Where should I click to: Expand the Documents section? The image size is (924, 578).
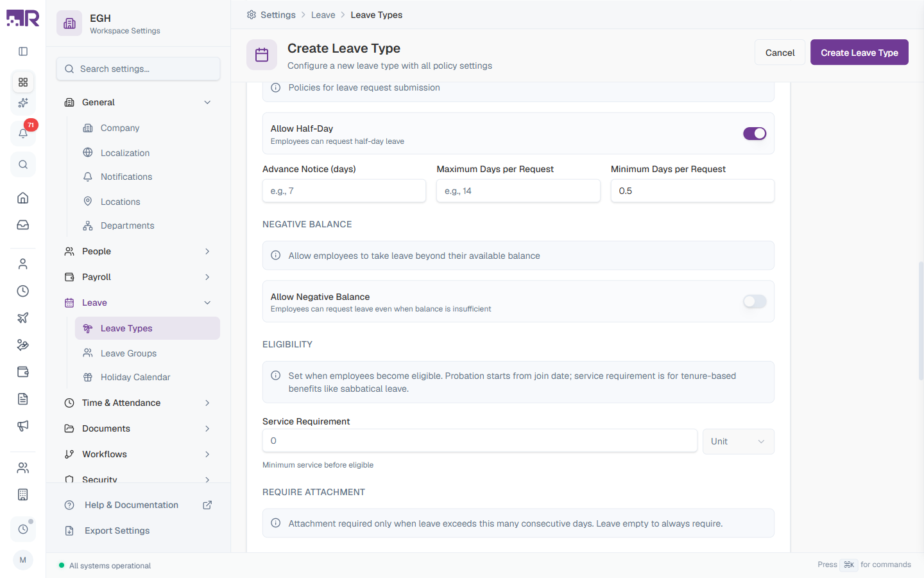[138, 428]
